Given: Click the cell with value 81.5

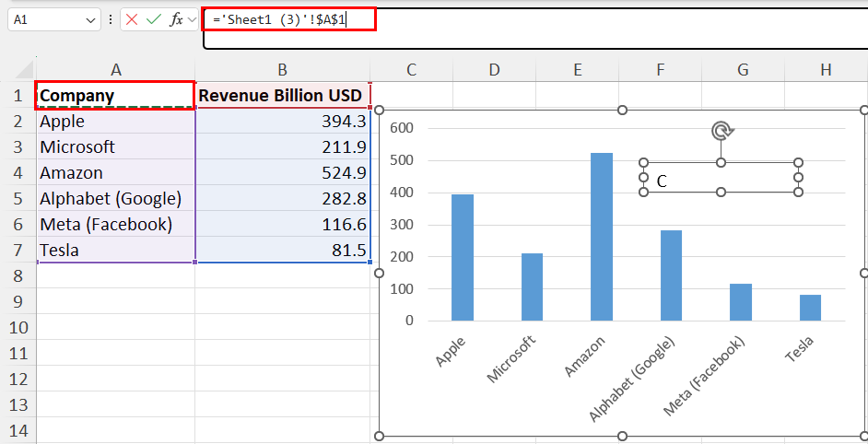Looking at the screenshot, I should pyautogui.click(x=282, y=250).
